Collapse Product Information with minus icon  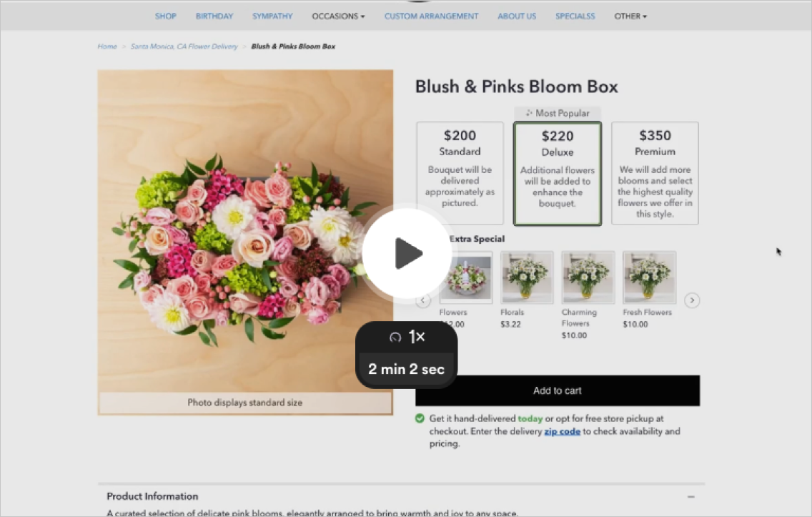tap(690, 496)
